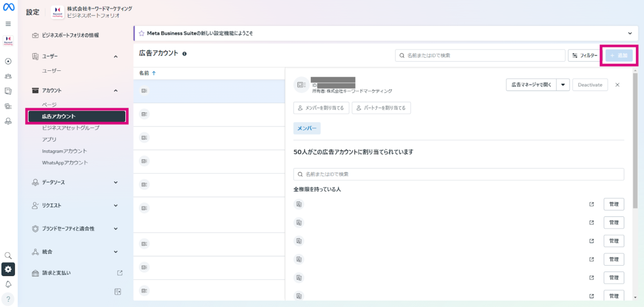Open dropdown arrow next to 広告マネージャで開く
The width and height of the screenshot is (644, 307).
tap(562, 85)
